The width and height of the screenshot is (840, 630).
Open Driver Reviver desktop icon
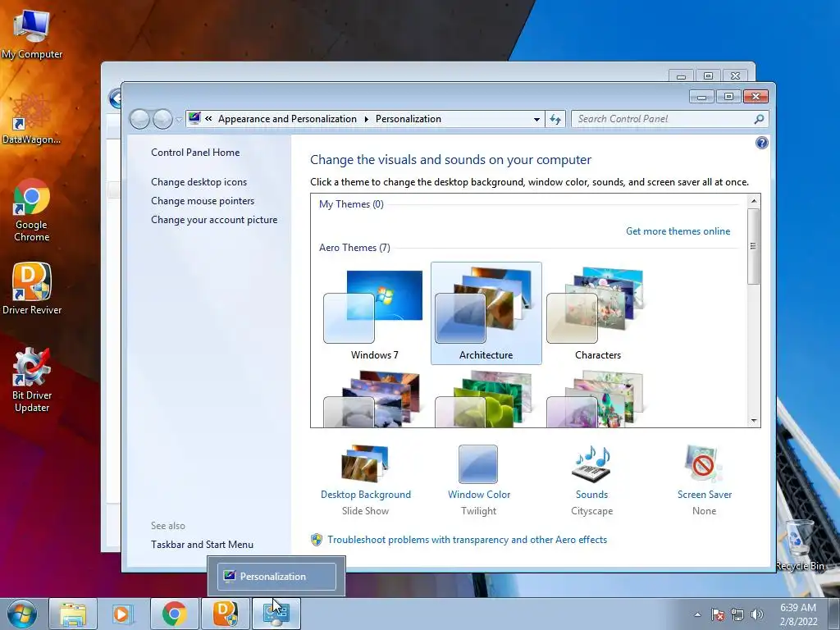[32, 290]
